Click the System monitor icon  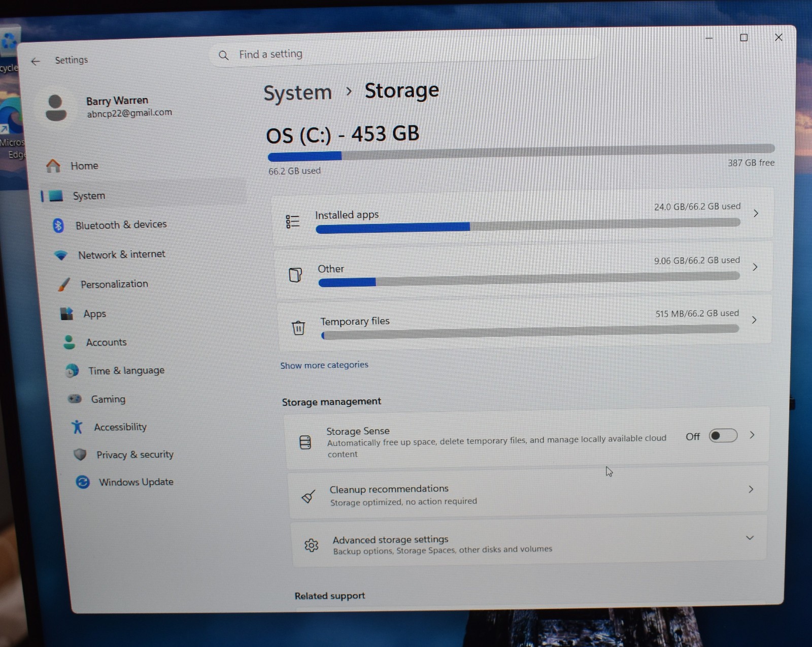(x=56, y=196)
